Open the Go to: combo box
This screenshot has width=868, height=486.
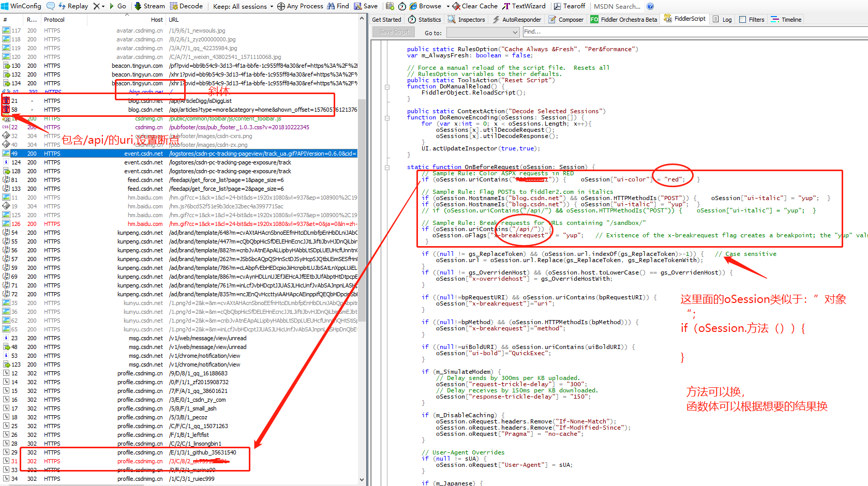point(483,32)
